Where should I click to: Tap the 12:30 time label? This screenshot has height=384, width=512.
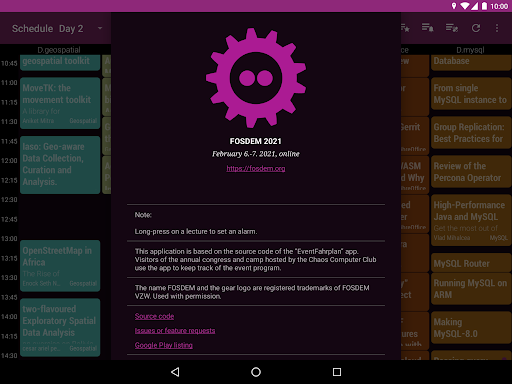(9, 200)
